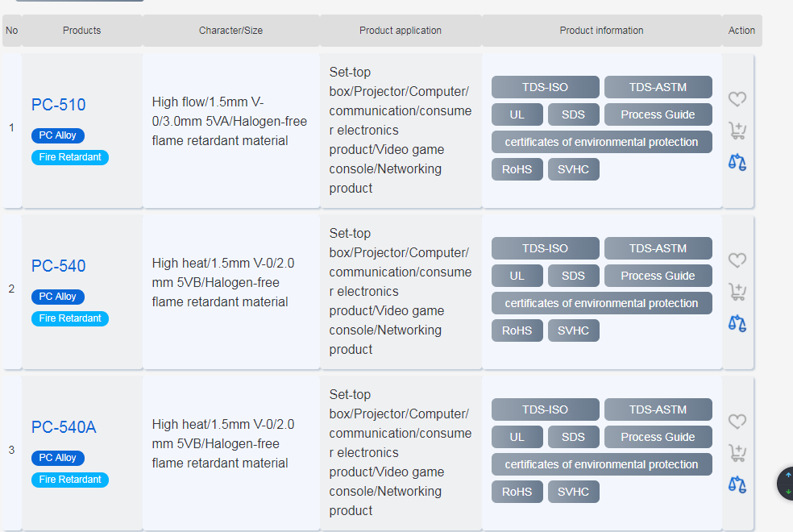Open Process Guide for PC-540A
The image size is (793, 532).
pyautogui.click(x=658, y=437)
